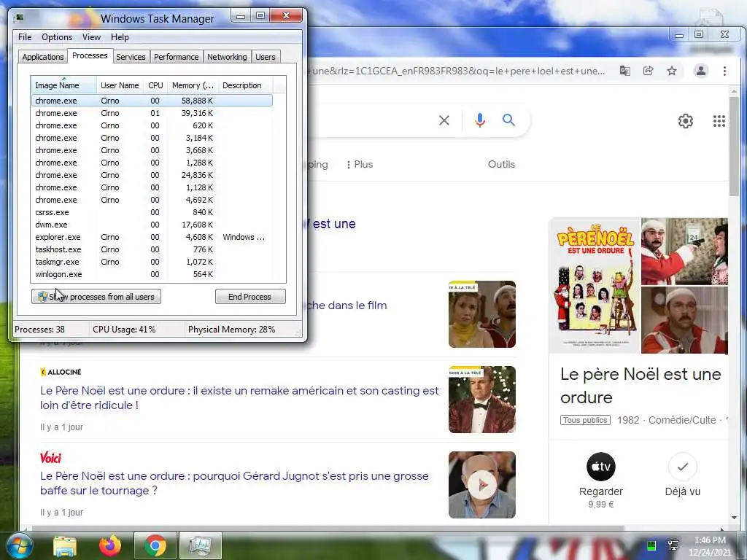The width and height of the screenshot is (747, 560).
Task: Open the File menu in Task Manager
Action: tap(25, 37)
